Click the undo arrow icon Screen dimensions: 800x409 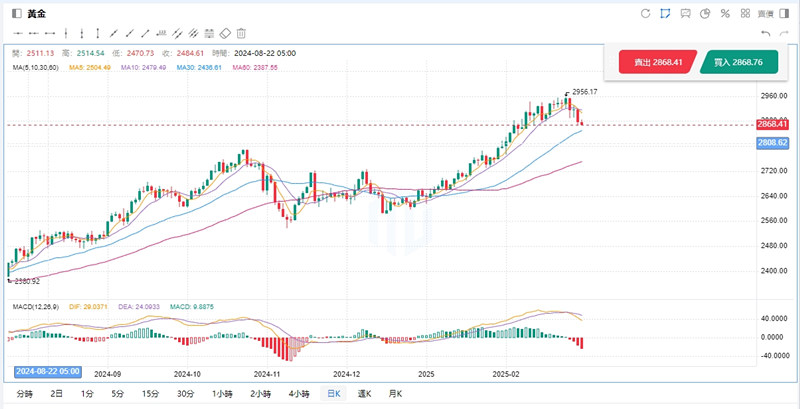click(x=765, y=33)
